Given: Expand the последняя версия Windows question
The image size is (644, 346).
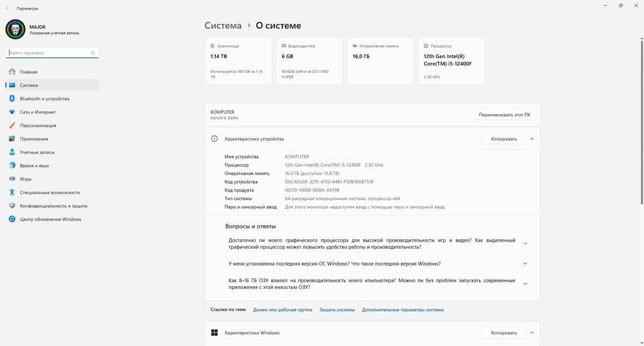Looking at the screenshot, I should [526, 264].
